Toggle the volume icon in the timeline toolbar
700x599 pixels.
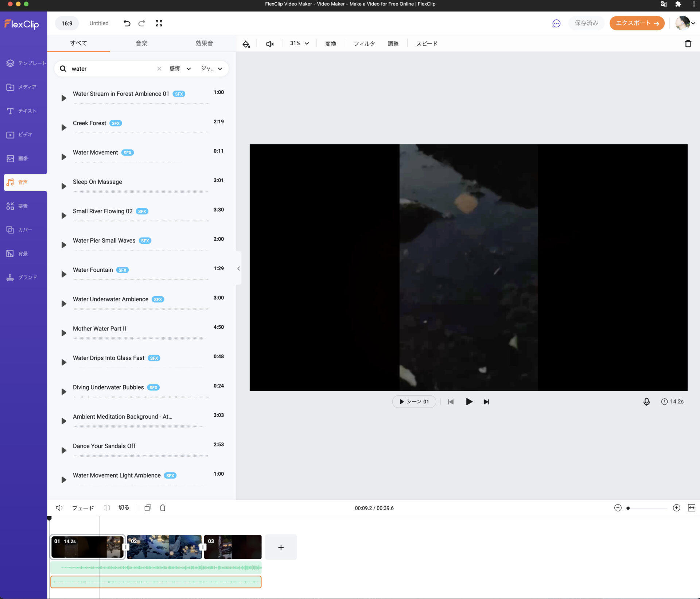59,508
